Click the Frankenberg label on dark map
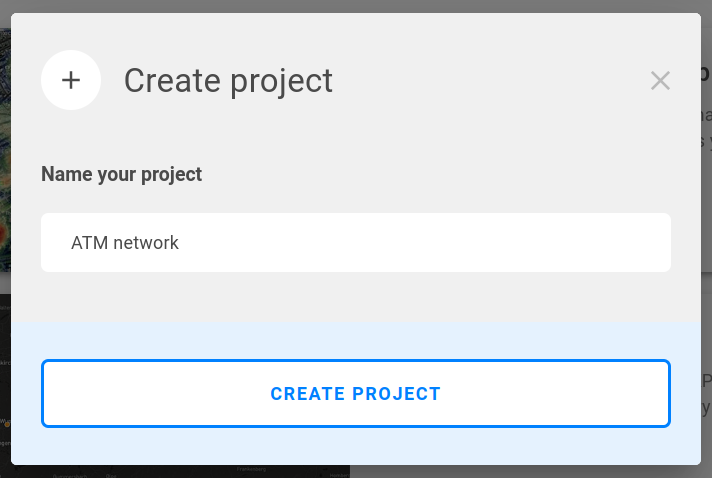This screenshot has height=478, width=712. pos(250,469)
